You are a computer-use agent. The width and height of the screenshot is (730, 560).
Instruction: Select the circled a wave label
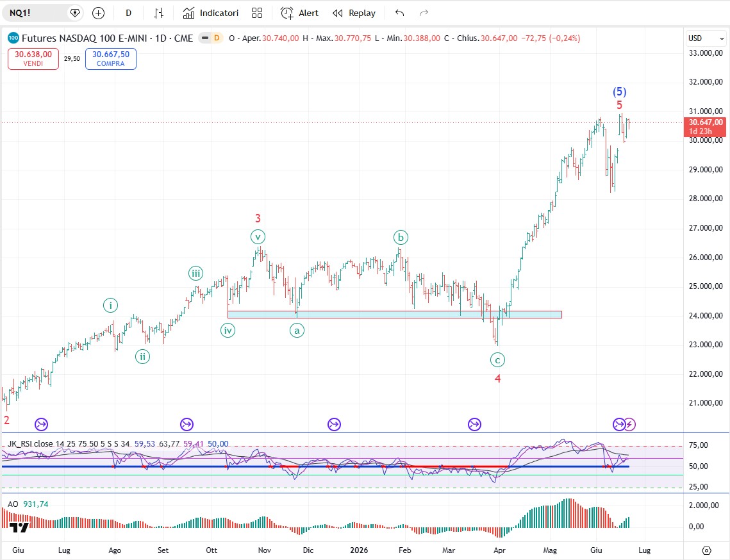click(x=297, y=331)
